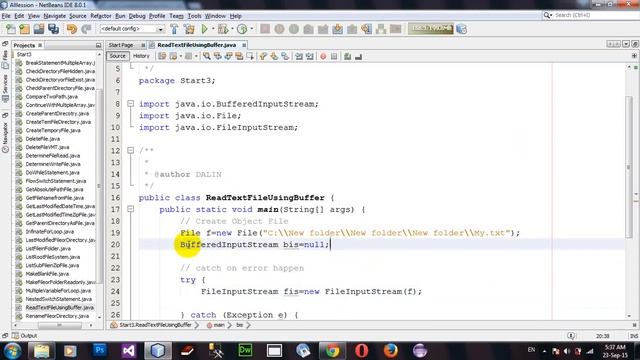Viewport: 640px width, 360px height.
Task: Open the Navigate menu
Action: (x=55, y=16)
